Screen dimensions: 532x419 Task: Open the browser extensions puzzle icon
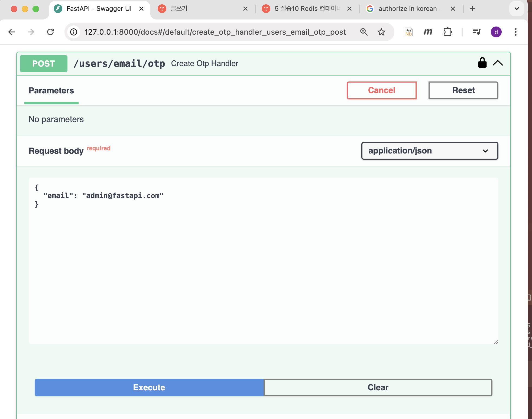pos(448,32)
